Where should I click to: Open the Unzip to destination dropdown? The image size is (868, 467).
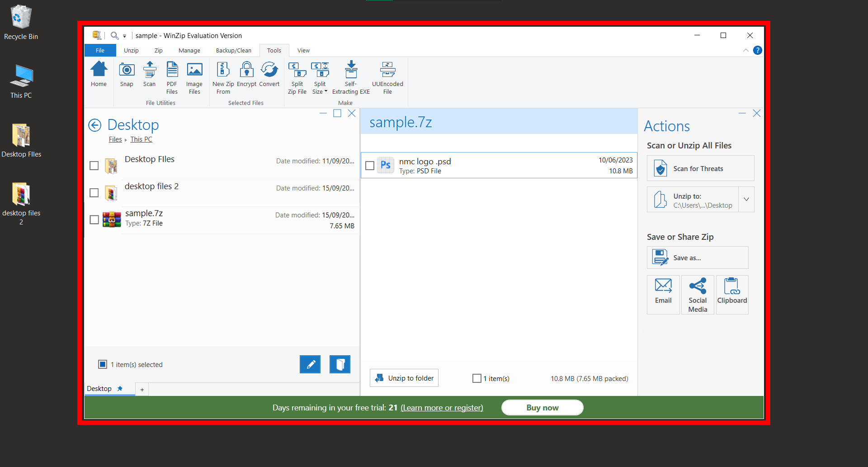click(746, 199)
